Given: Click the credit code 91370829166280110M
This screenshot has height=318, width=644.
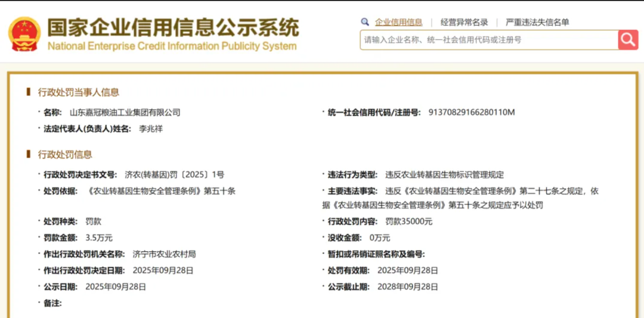Looking at the screenshot, I should click(x=471, y=112).
